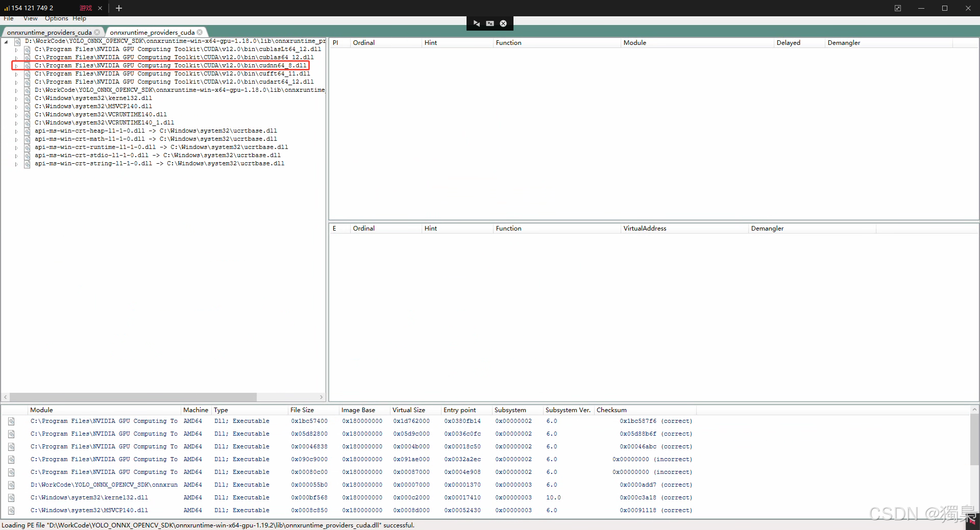Select api-ms-win-crt-runtime-l1-1-0.dll tree row
This screenshot has width=980, height=530.
[161, 147]
